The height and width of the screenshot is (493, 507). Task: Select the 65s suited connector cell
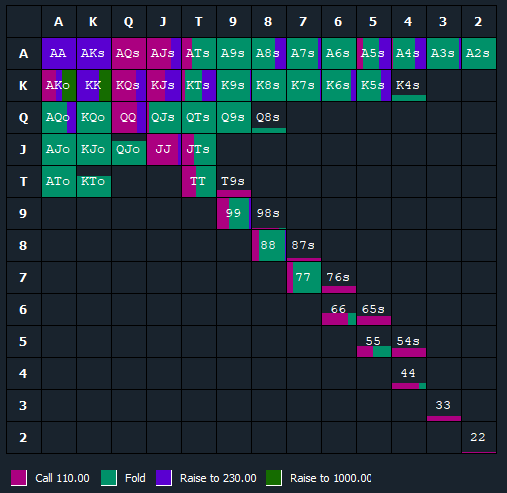pyautogui.click(x=374, y=309)
